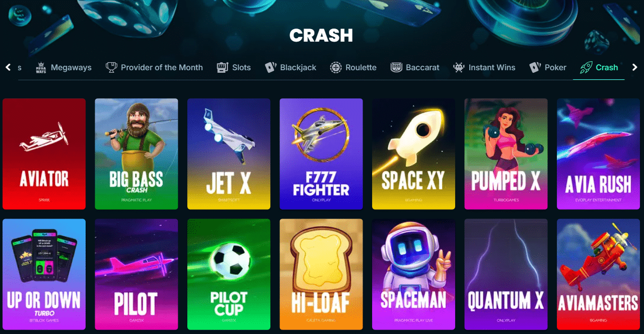The height and width of the screenshot is (334, 644).
Task: Click the Blackjack cards icon
Action: [270, 67]
